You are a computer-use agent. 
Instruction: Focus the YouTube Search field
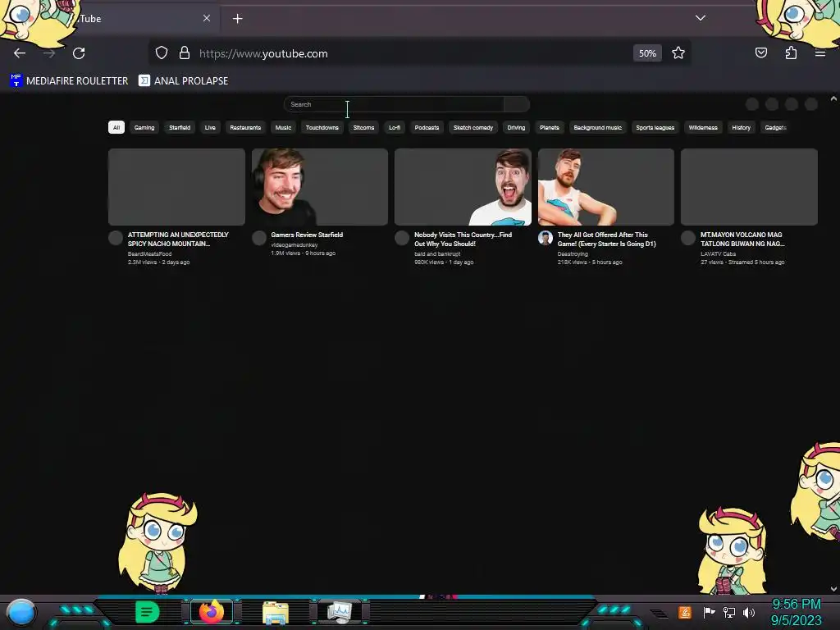[393, 104]
